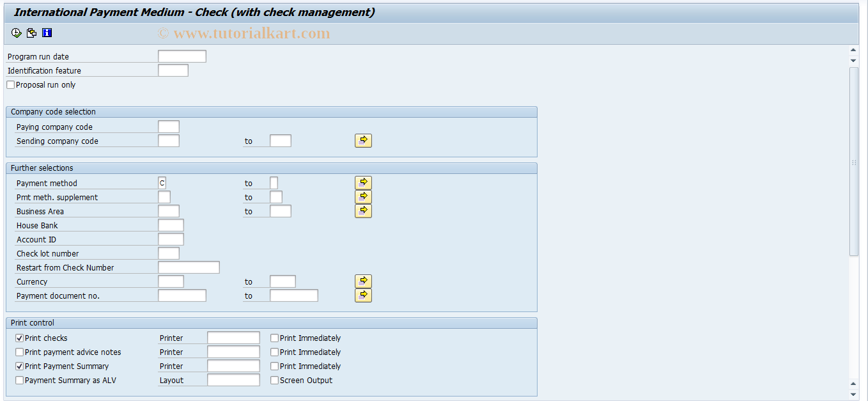
Task: Click the 'House Bank' label
Action: point(37,225)
